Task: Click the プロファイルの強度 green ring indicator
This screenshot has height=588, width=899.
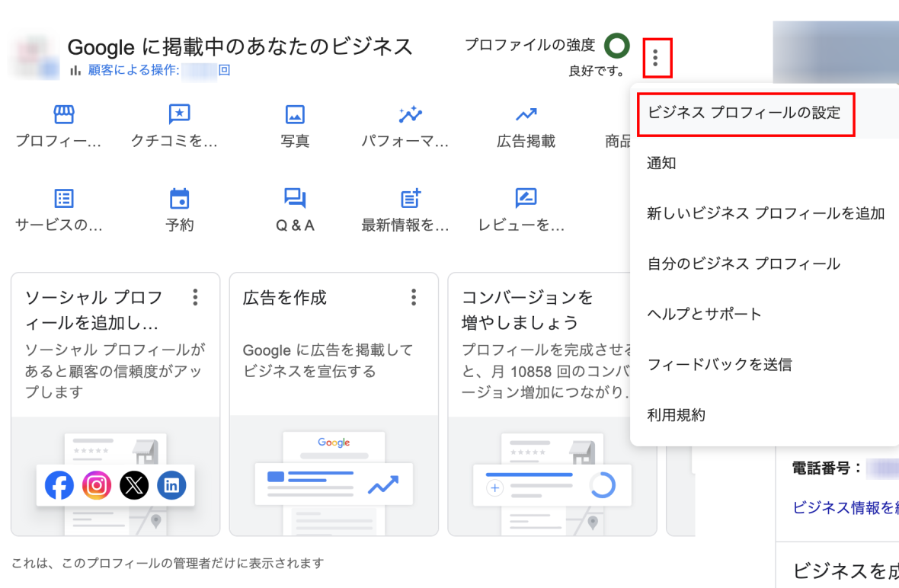Action: [616, 46]
